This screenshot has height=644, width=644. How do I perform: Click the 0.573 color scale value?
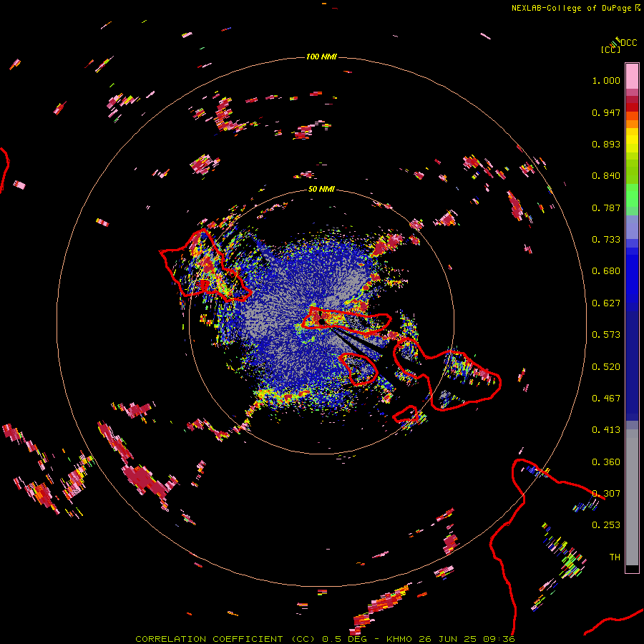click(x=606, y=335)
